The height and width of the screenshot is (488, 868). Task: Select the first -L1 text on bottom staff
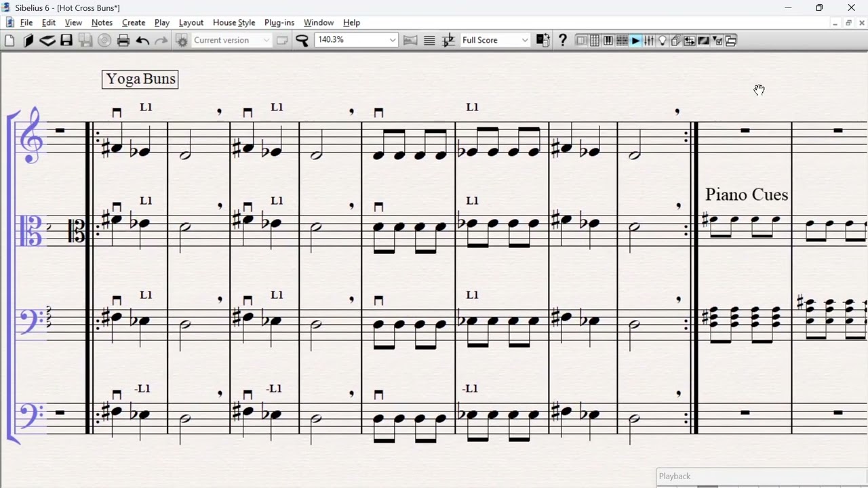point(142,388)
